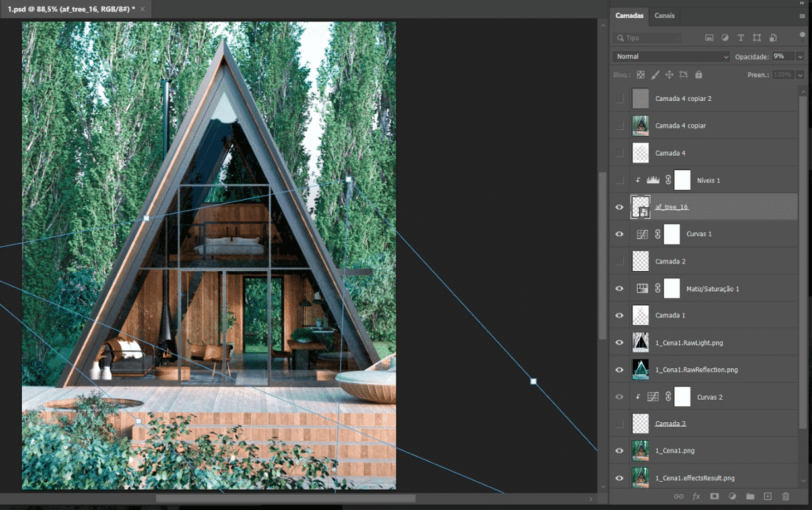Hide the af_tree_16 layer
The width and height of the screenshot is (812, 510).
point(619,207)
